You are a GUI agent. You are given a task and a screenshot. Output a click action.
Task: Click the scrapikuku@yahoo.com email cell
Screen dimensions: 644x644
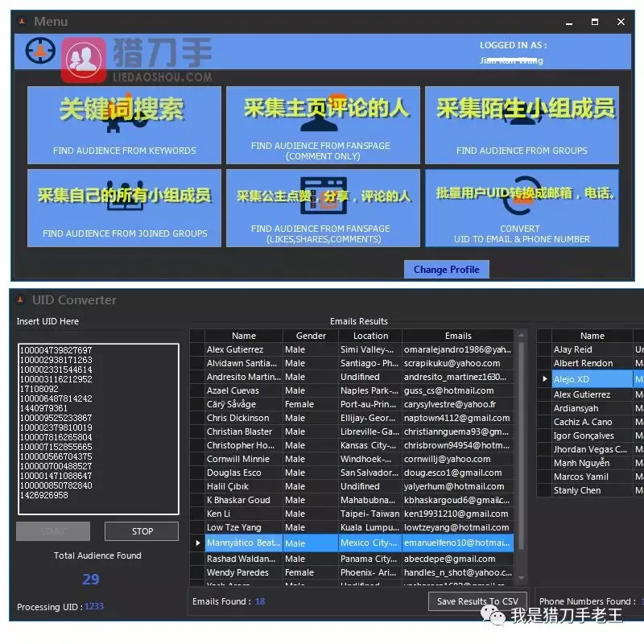pos(457,363)
